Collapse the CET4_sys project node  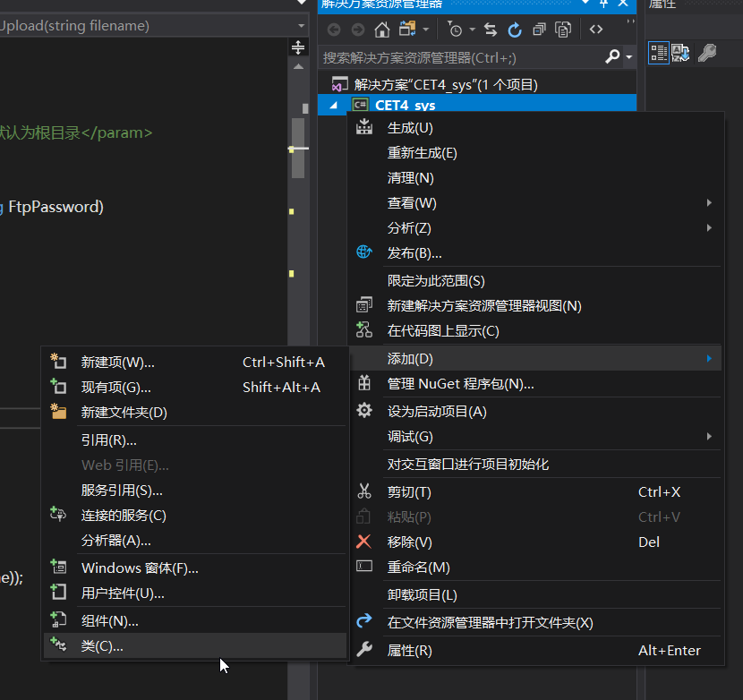click(x=333, y=104)
